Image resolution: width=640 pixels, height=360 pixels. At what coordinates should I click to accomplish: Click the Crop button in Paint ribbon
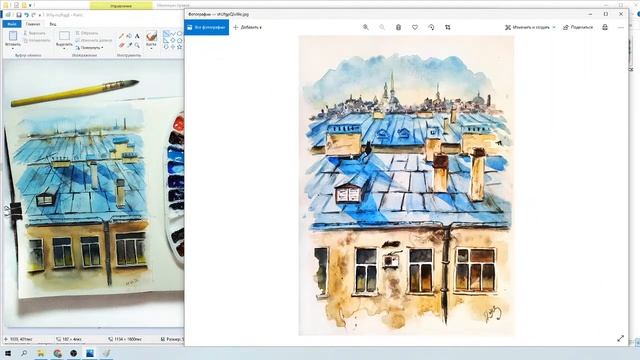[x=87, y=33]
